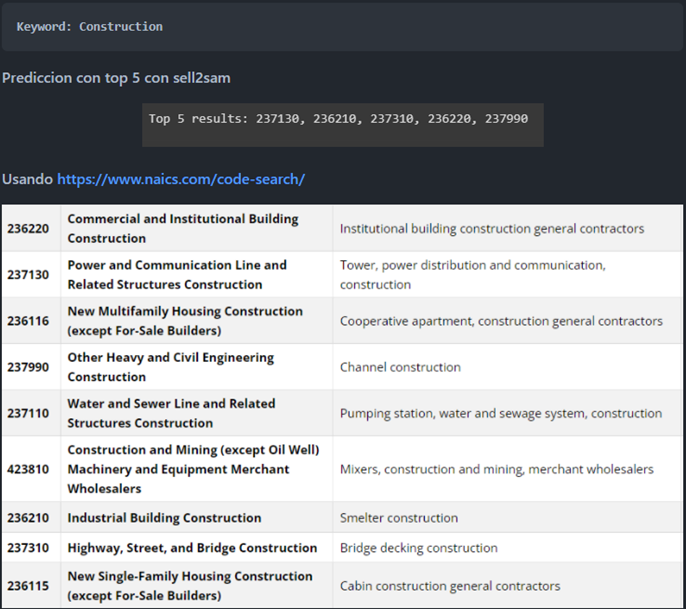Click "Commercial and Institutional Building Construction" title
The image size is (686, 609).
(183, 228)
